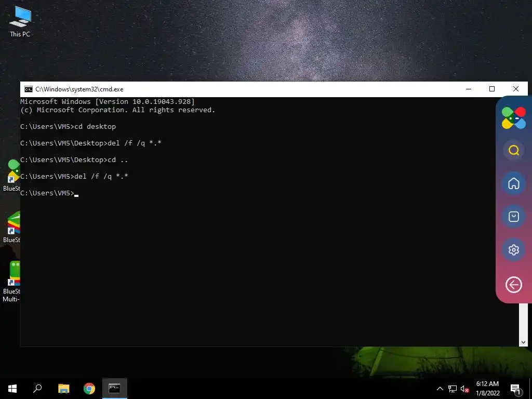This screenshot has width=532, height=399.
Task: Click the muted volume tray icon
Action: (x=465, y=389)
